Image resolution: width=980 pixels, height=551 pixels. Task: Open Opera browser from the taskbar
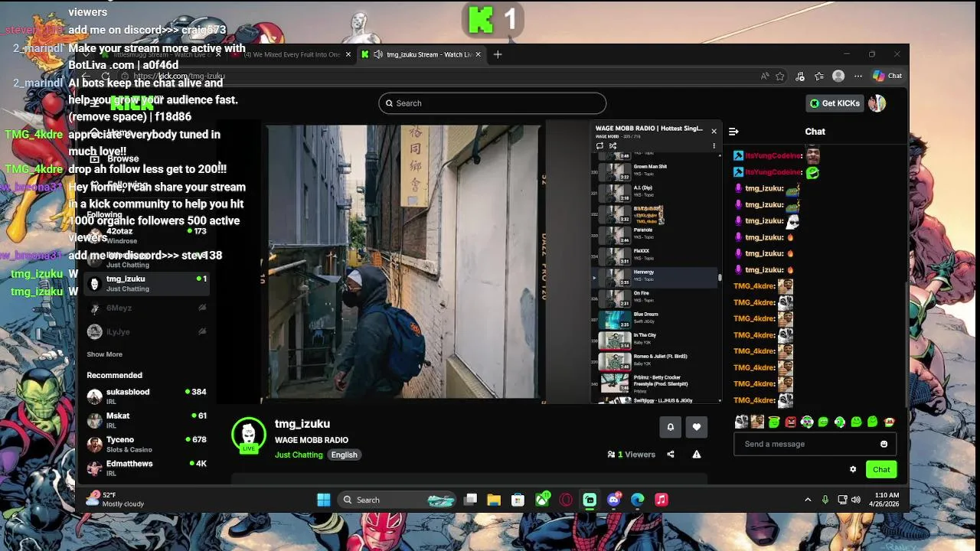(x=566, y=500)
